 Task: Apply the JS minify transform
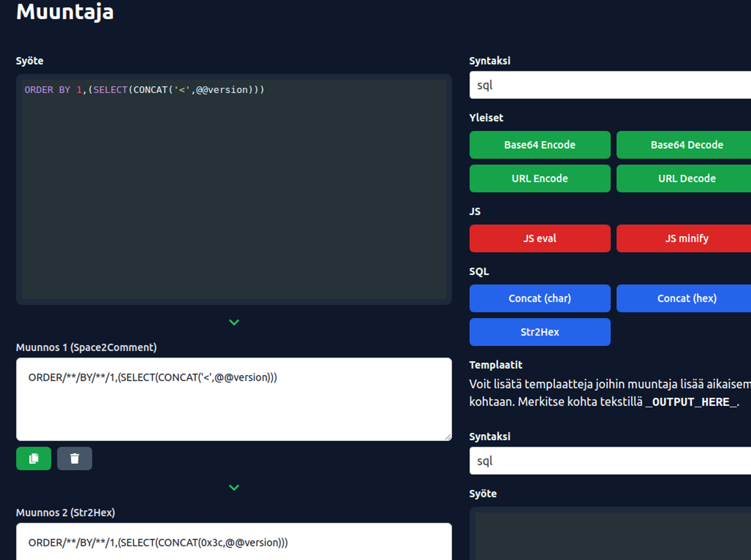[687, 238]
